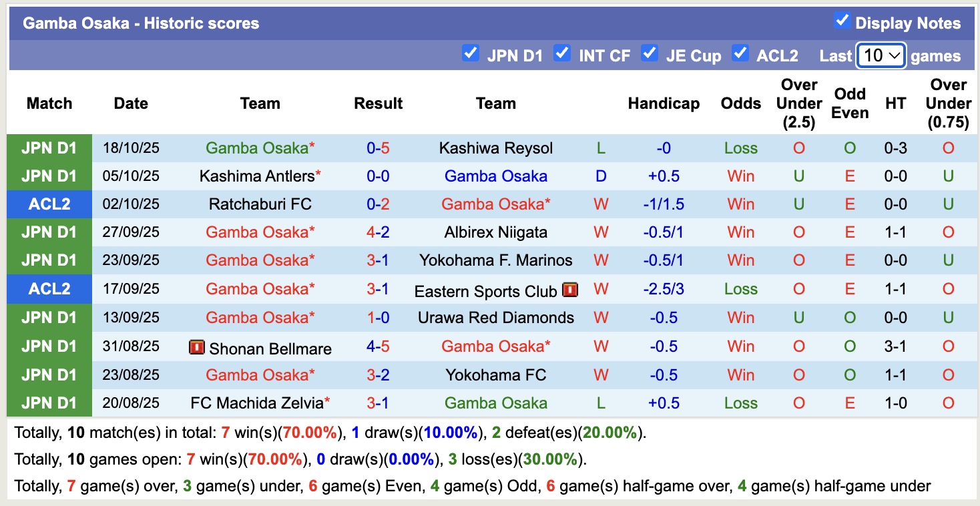
Task: Click Gamba Osaka on the 23/08/25 row
Action: click(x=260, y=374)
